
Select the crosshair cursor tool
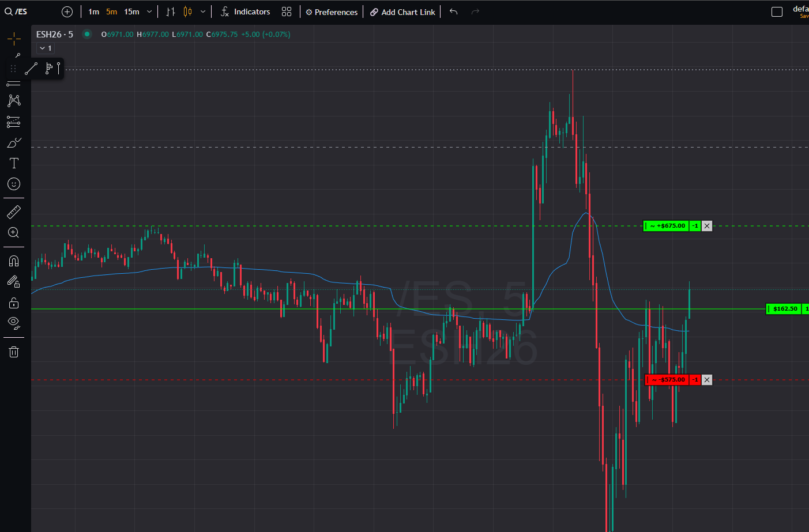click(x=14, y=39)
